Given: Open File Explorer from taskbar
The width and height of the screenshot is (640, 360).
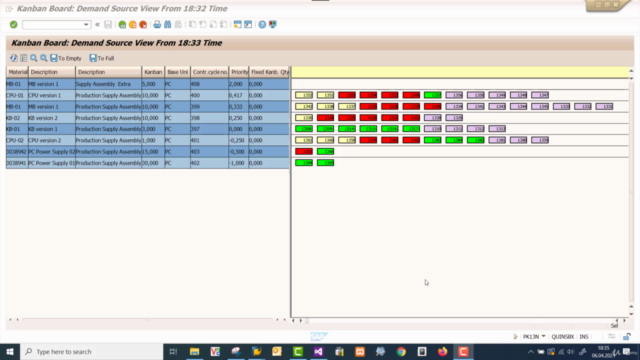Looking at the screenshot, I should point(194,351).
